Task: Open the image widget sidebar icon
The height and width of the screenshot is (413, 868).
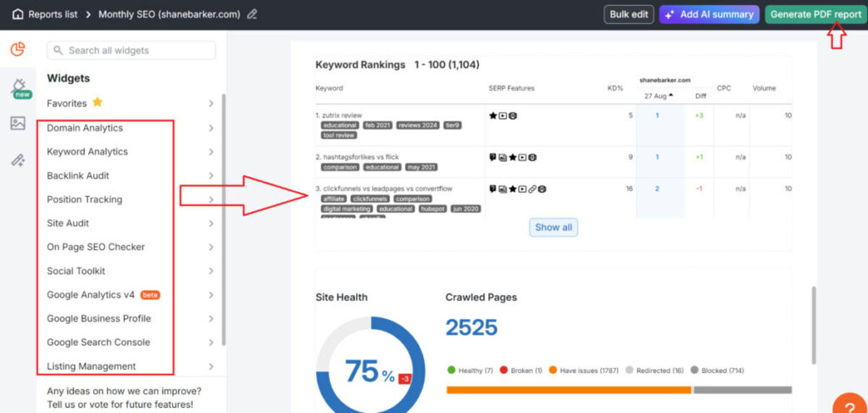Action: point(18,124)
